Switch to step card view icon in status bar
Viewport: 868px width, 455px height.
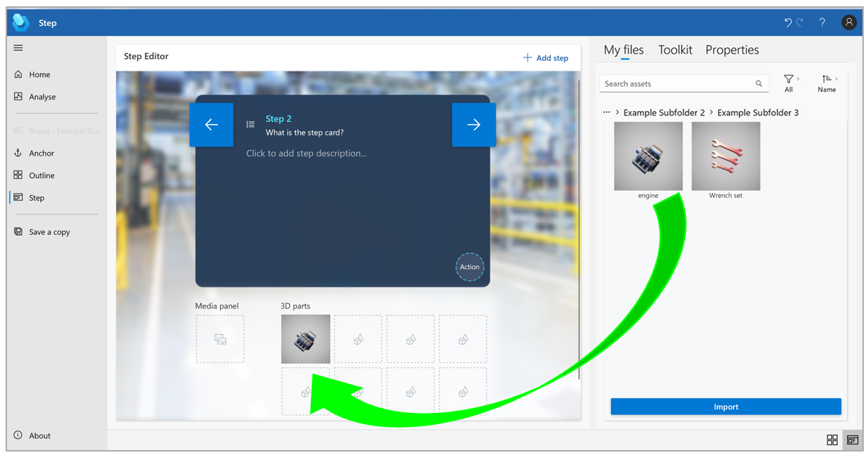click(x=853, y=440)
